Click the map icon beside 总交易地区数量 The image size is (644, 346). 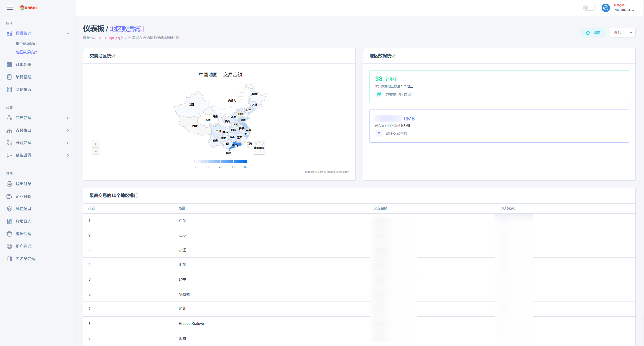tap(379, 94)
